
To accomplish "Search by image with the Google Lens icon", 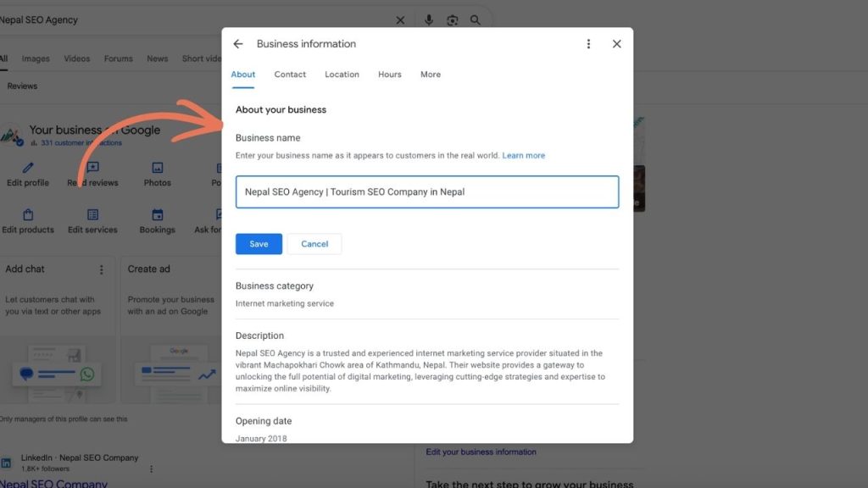I will [453, 19].
